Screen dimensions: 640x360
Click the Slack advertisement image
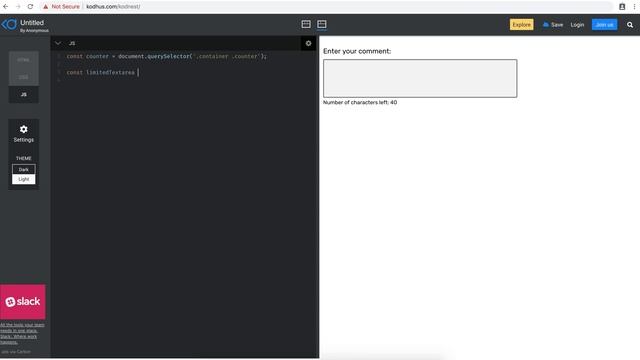[23, 302]
